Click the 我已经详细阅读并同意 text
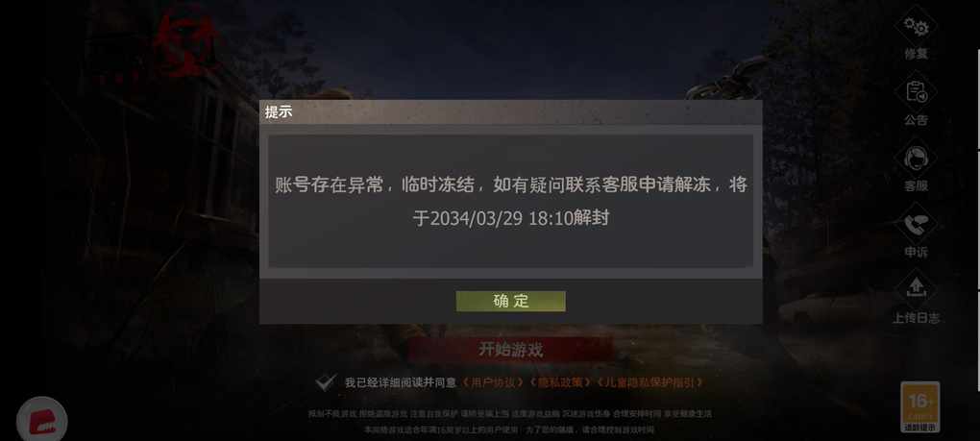 (400, 382)
